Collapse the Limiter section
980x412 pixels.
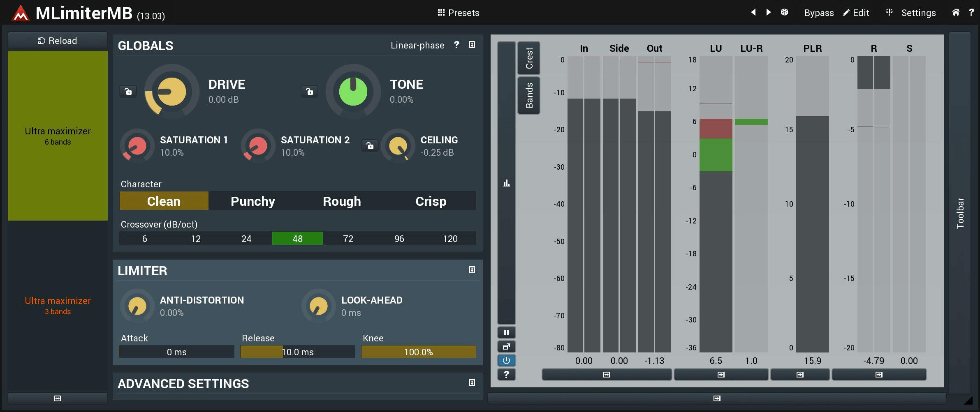[x=472, y=270]
